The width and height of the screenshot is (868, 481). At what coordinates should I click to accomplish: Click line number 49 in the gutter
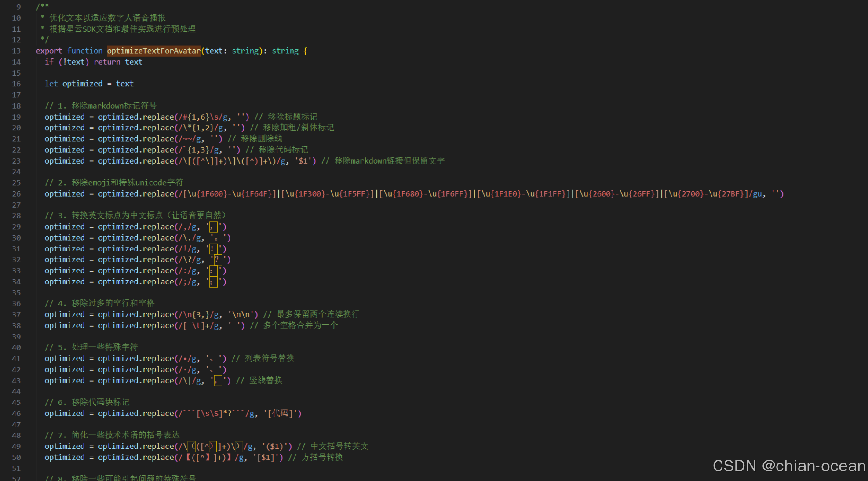click(16, 446)
